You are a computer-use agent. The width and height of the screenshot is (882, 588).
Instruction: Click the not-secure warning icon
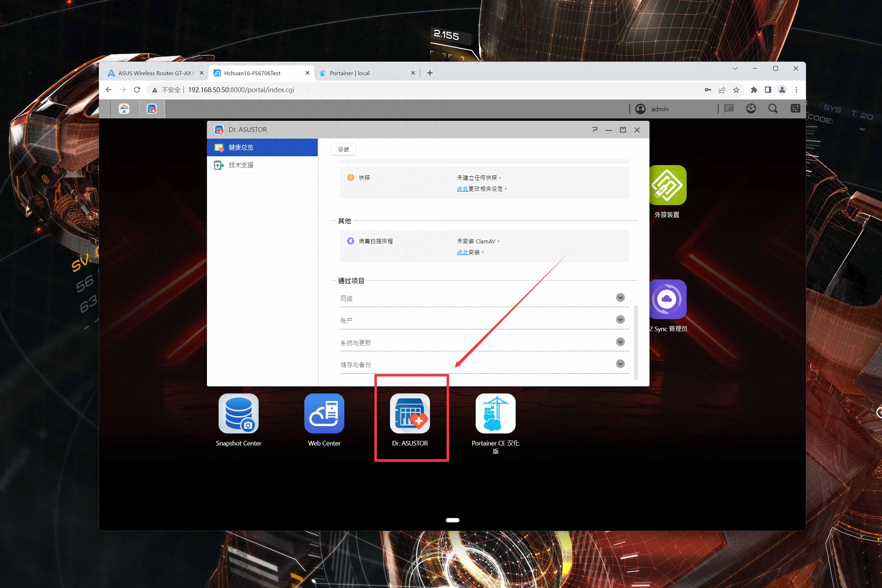pyautogui.click(x=154, y=90)
